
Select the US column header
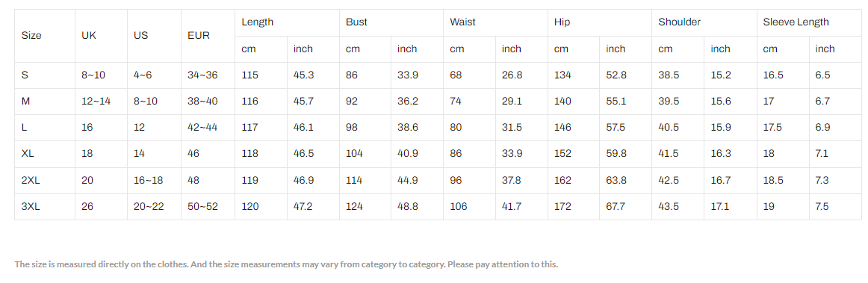(140, 35)
